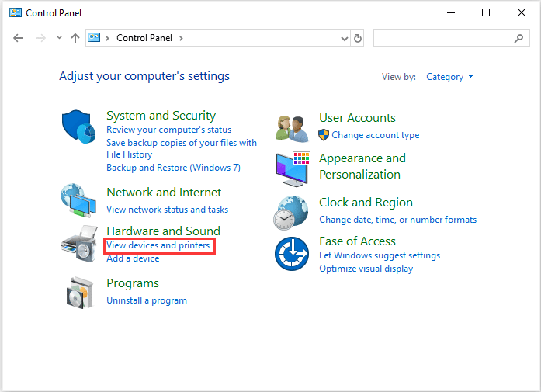Click the Back arrow

18,38
